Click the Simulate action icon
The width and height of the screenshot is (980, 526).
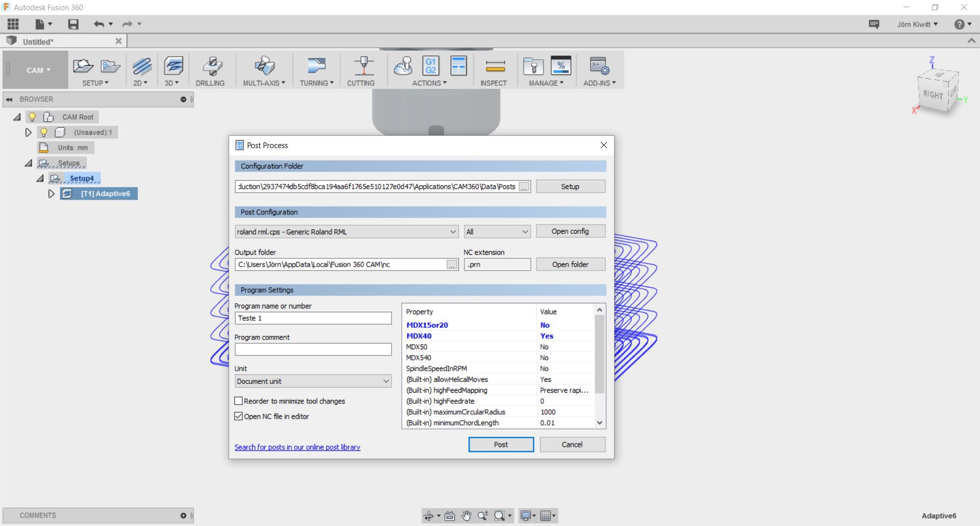[403, 66]
